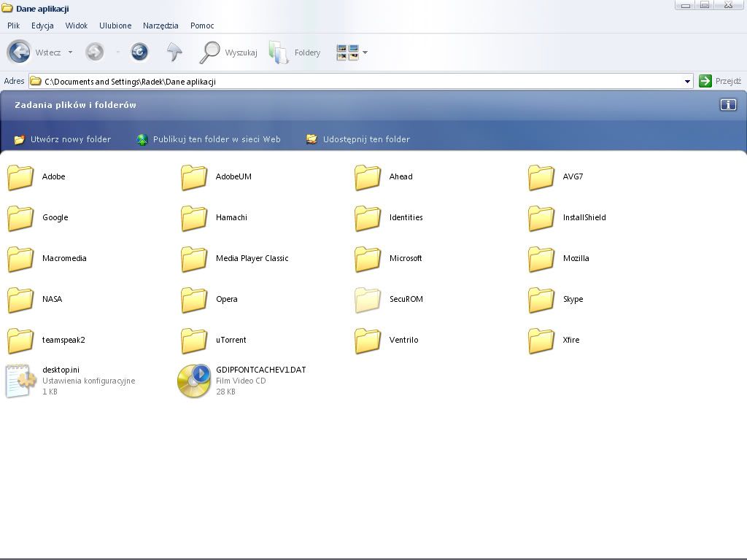Select the hidden SecuROM folder icon

point(368,300)
